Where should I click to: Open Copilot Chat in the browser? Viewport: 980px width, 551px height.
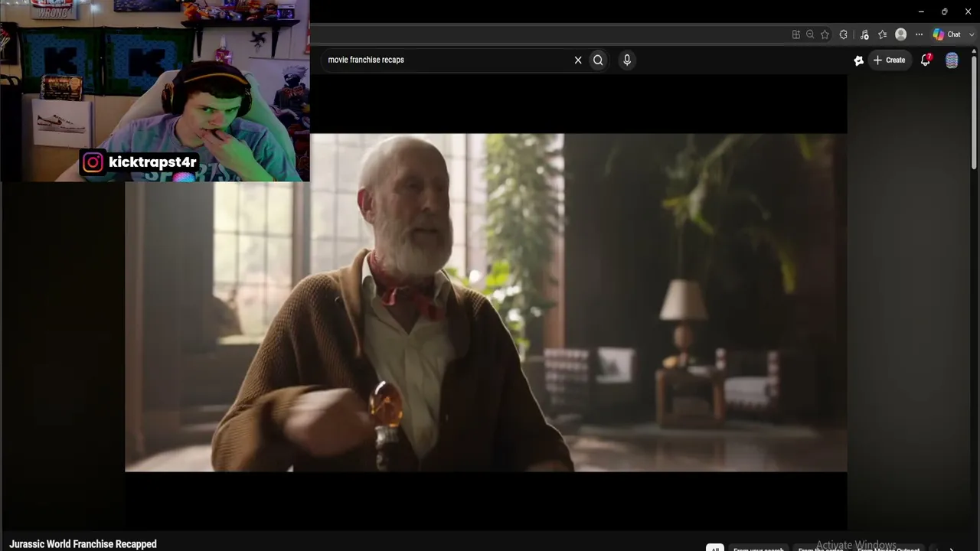tap(947, 34)
